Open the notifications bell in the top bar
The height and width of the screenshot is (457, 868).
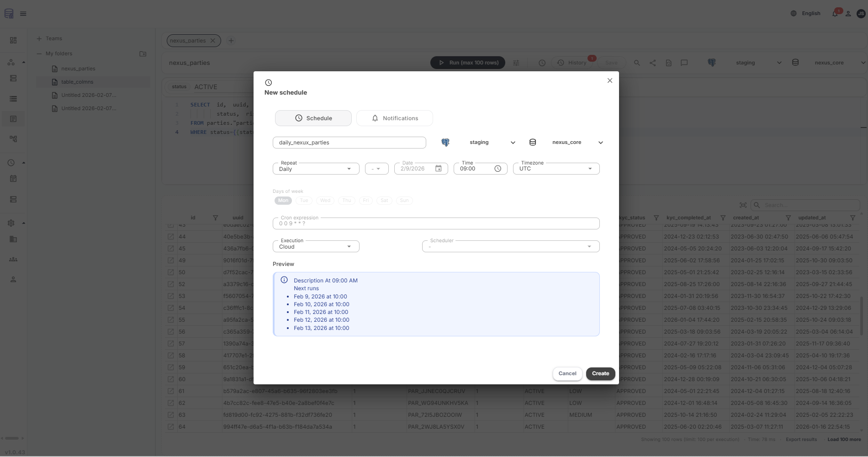(835, 13)
